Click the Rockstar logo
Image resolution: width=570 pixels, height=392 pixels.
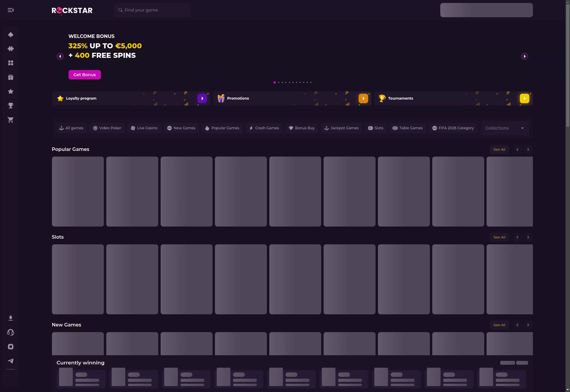point(72,10)
